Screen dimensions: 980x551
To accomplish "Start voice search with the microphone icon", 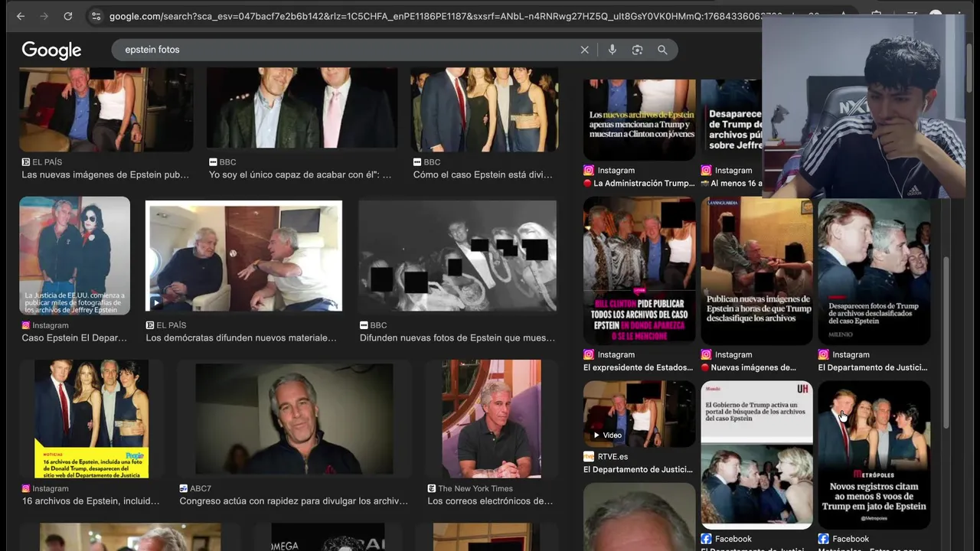I will coord(612,50).
